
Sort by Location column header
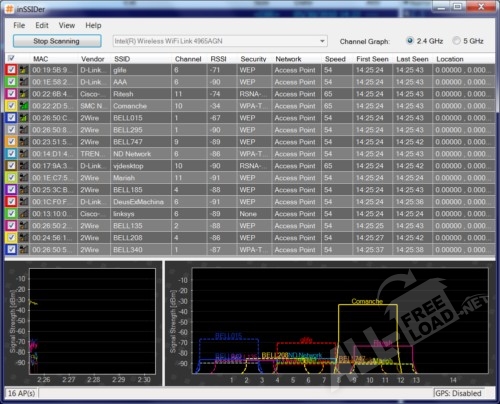click(x=450, y=59)
